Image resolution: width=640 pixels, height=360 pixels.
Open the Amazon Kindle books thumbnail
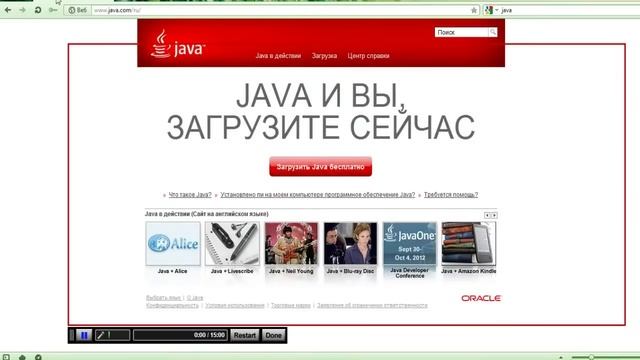[469, 244]
